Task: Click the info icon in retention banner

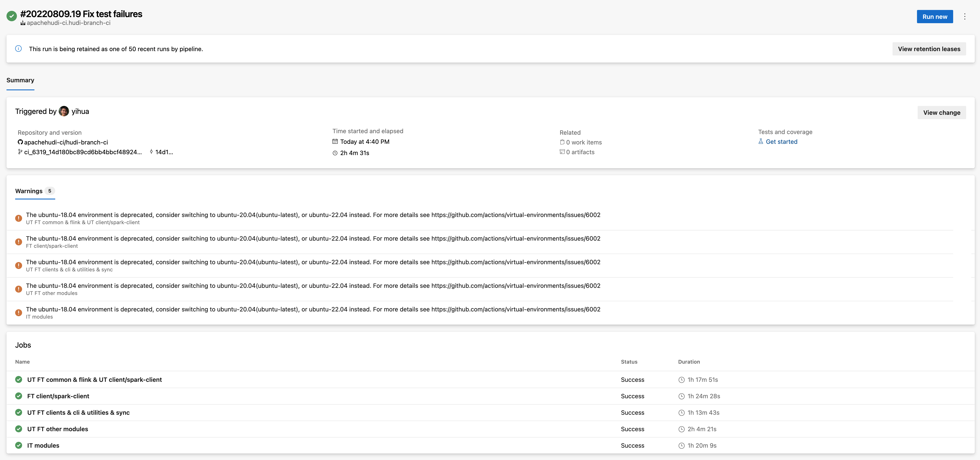Action: [18, 49]
